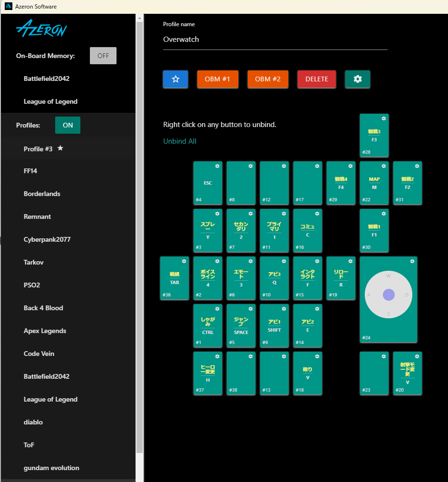Open gear settings on F4 button #29
Image resolution: width=448 pixels, height=482 pixels.
351,166
